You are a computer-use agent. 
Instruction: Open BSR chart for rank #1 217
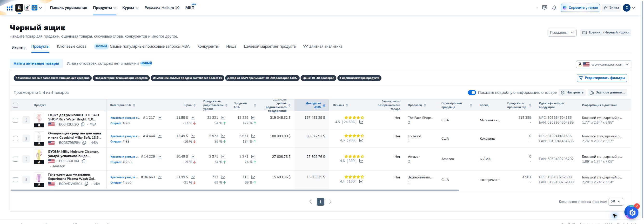160,118
